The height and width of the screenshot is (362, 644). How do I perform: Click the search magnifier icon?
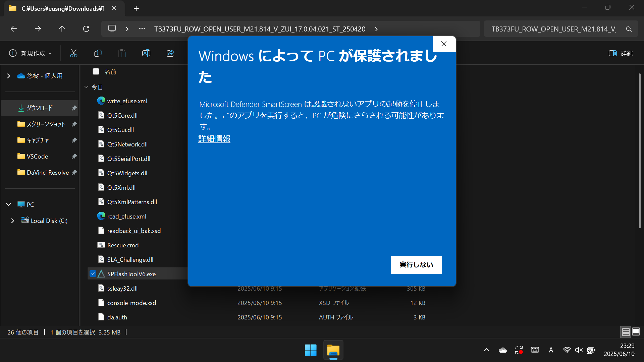coord(629,29)
